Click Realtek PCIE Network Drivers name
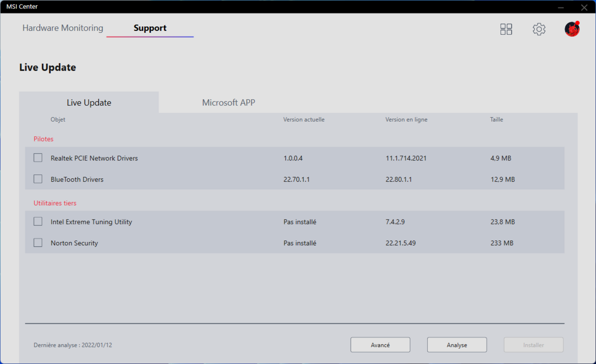 [x=94, y=158]
